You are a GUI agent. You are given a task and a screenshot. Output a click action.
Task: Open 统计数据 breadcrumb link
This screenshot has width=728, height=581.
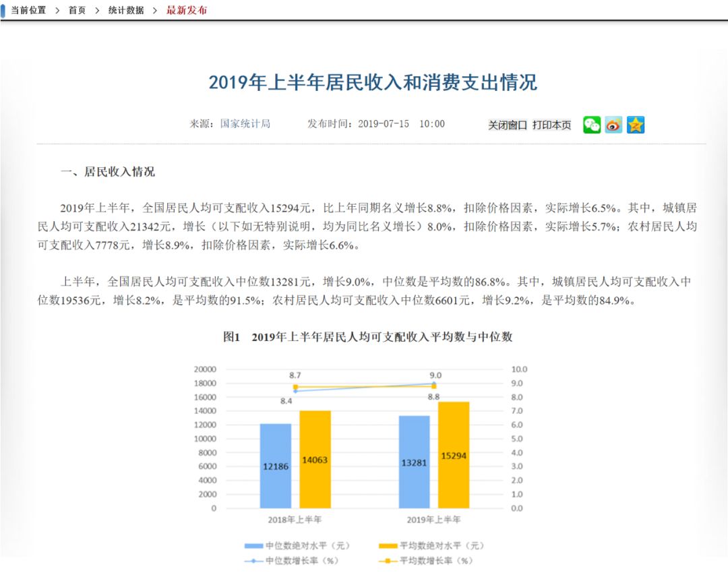tap(126, 10)
